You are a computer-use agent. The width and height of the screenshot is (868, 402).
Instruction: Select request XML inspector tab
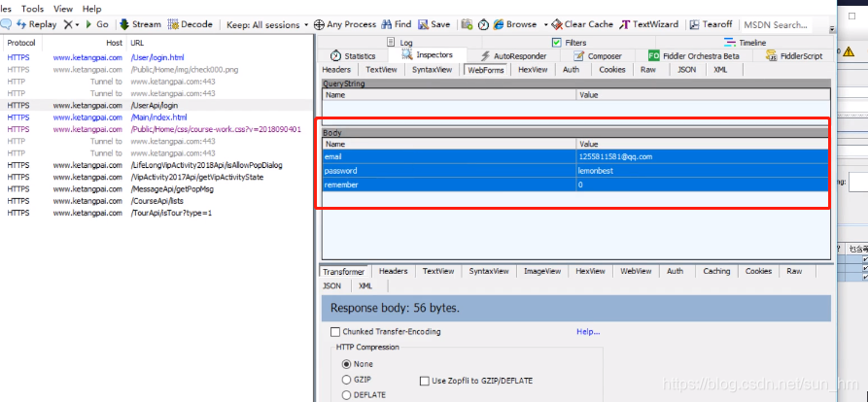pyautogui.click(x=720, y=70)
